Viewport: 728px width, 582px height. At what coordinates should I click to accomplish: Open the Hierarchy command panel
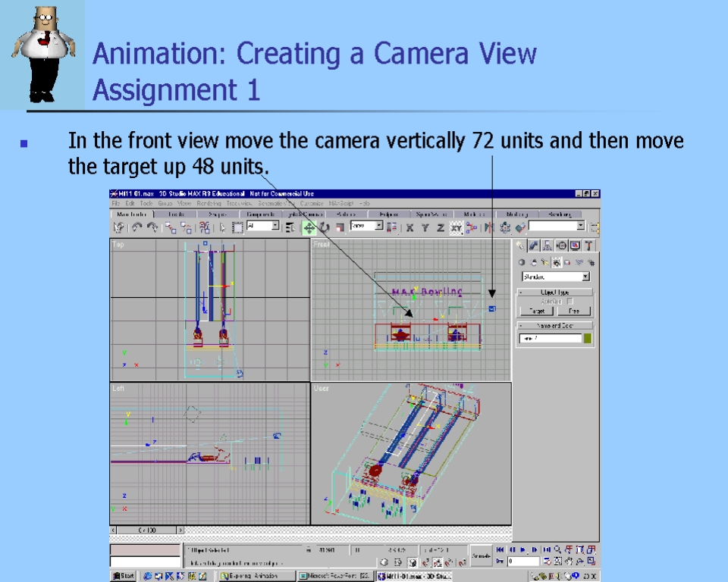(x=548, y=246)
